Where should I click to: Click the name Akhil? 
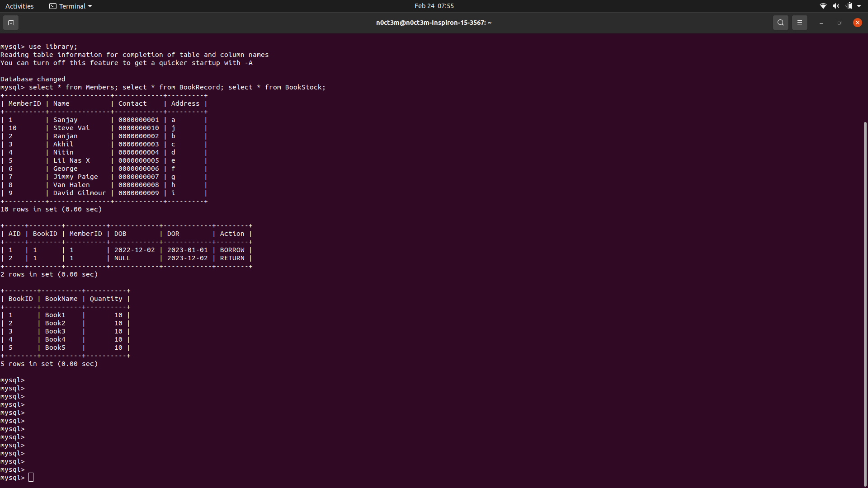click(x=63, y=144)
